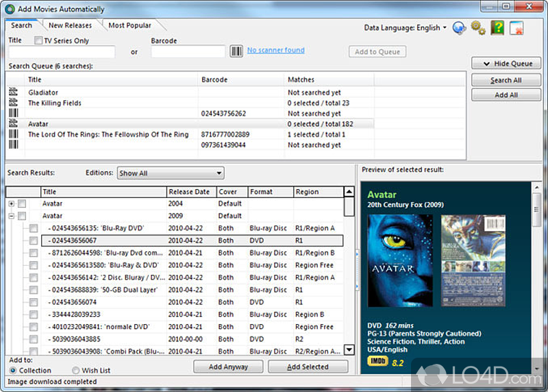Open the Editions Show All dropdown
This screenshot has height=392, width=548.
(171, 173)
